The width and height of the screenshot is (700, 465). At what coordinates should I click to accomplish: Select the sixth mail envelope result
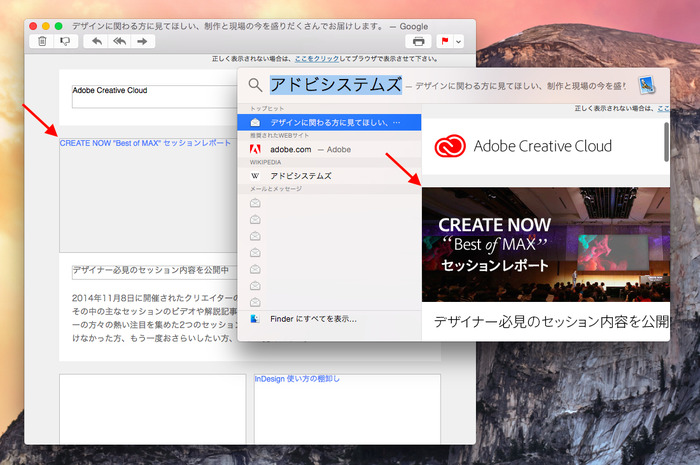coord(329,286)
